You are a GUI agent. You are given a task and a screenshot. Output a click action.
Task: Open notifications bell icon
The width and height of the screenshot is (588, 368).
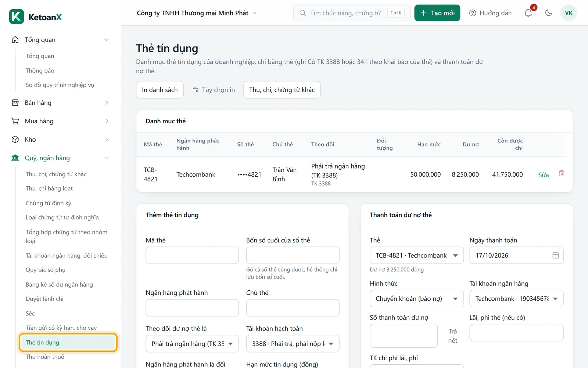click(528, 13)
